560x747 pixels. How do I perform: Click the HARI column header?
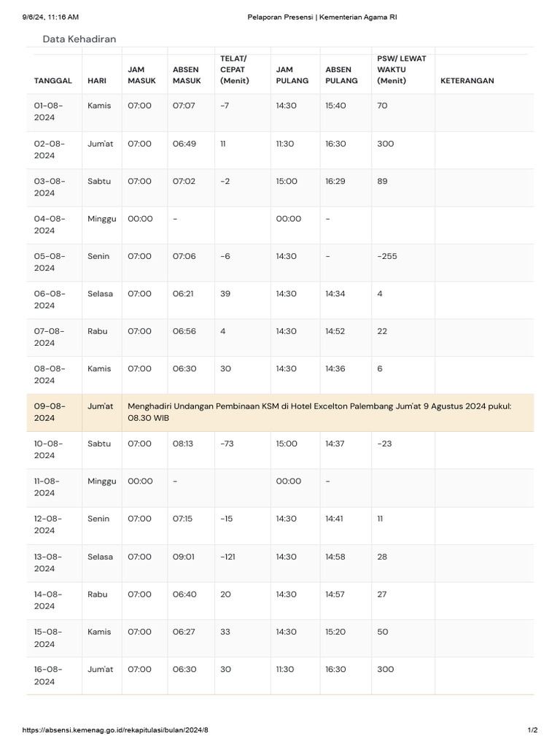tap(97, 81)
